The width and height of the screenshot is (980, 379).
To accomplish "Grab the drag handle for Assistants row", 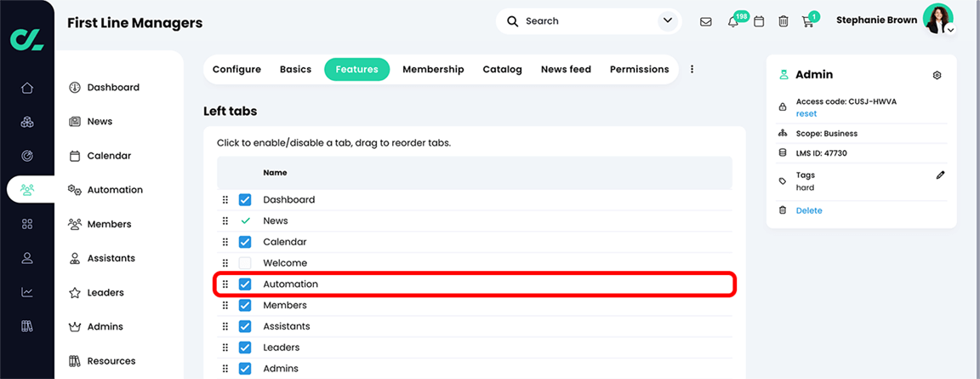I will click(x=225, y=326).
